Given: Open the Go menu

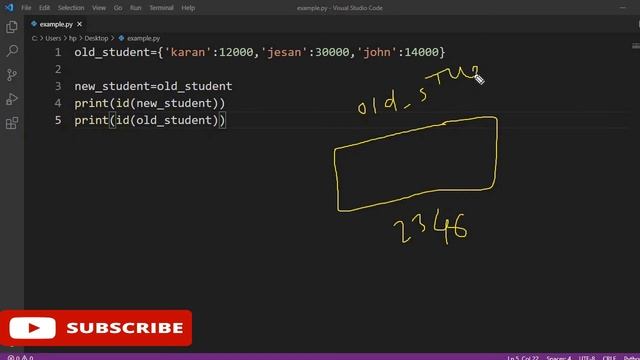Looking at the screenshot, I should [x=118, y=8].
